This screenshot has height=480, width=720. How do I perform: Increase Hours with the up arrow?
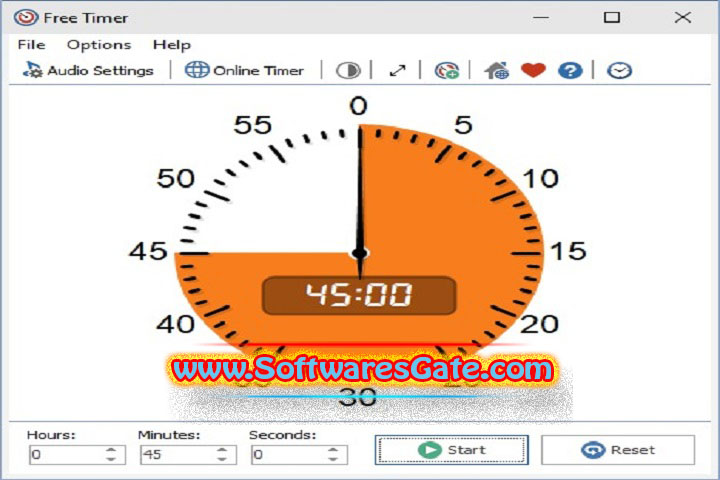pyautogui.click(x=111, y=450)
